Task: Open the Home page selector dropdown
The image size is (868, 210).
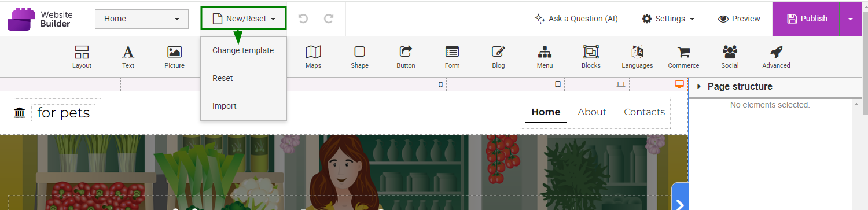Action: [x=142, y=19]
